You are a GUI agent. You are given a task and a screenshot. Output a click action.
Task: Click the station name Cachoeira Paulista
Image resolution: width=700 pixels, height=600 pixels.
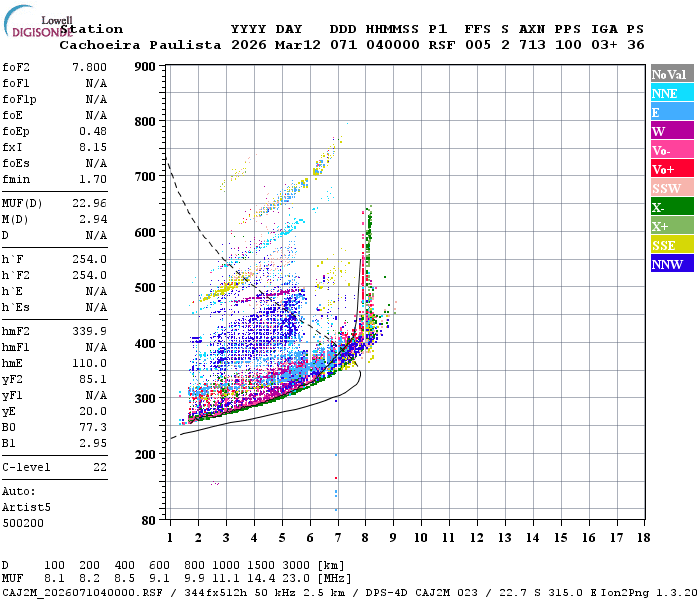tap(140, 45)
